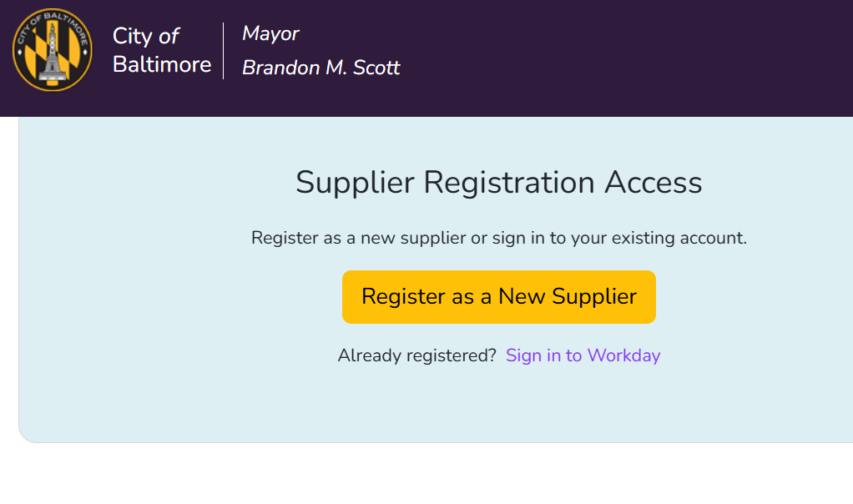Screen dimensions: 853x504
Task: Click the divider line between logo and Mayor text
Action: 223,50
